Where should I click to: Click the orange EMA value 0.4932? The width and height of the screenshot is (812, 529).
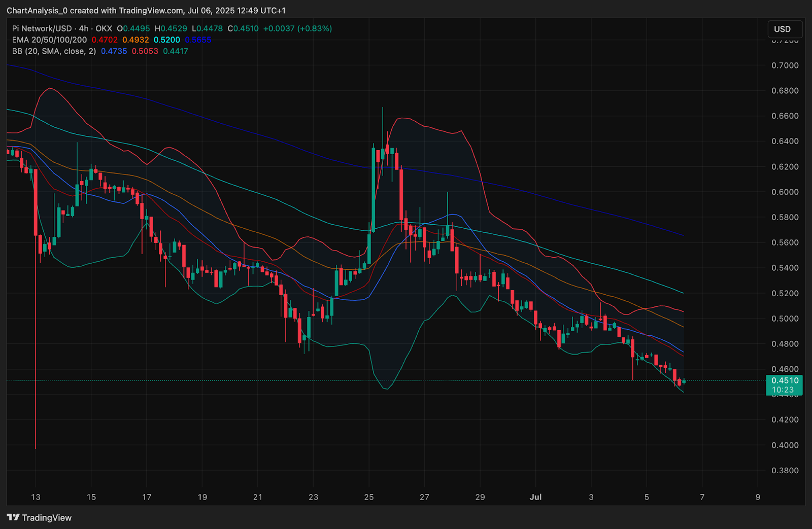click(136, 40)
